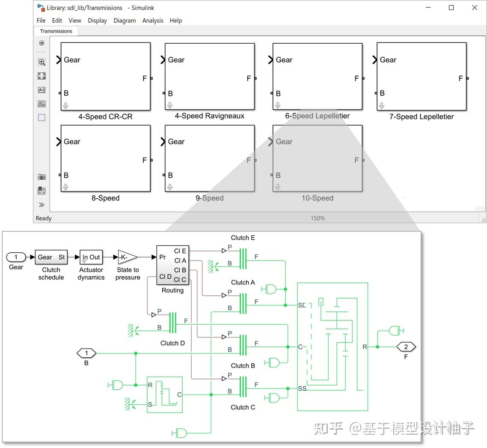
Task: Open the Viewmarks icon in the sidebar
Action: click(41, 190)
